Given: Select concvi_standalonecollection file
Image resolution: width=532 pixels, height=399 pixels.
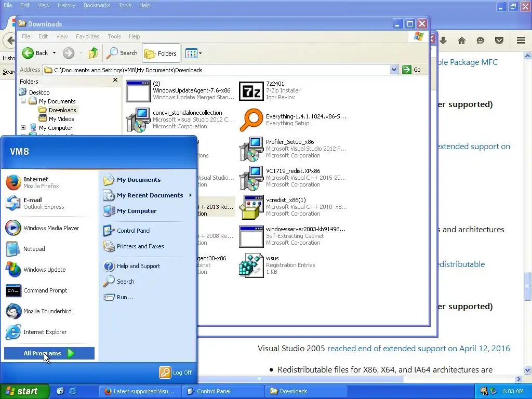Looking at the screenshot, I should [180, 120].
